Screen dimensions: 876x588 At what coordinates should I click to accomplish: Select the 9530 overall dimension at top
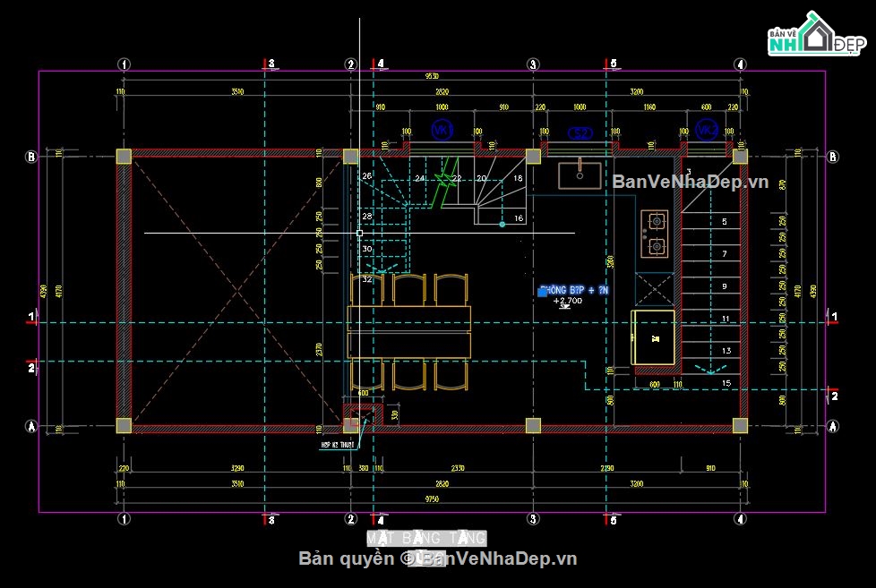432,77
